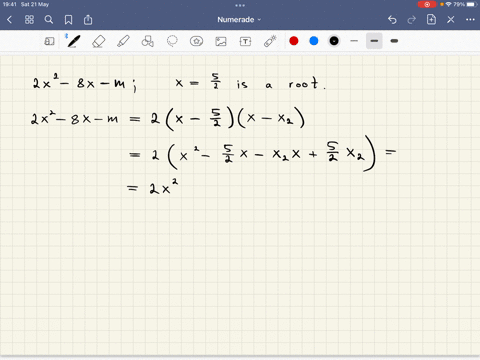Select the Image insert tool
480x360 pixels.
pyautogui.click(x=221, y=41)
